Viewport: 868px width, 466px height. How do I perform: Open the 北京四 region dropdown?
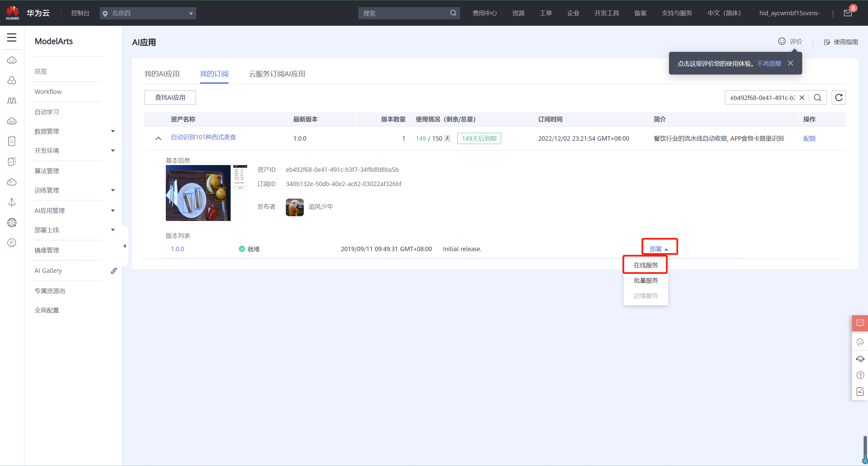pyautogui.click(x=148, y=13)
